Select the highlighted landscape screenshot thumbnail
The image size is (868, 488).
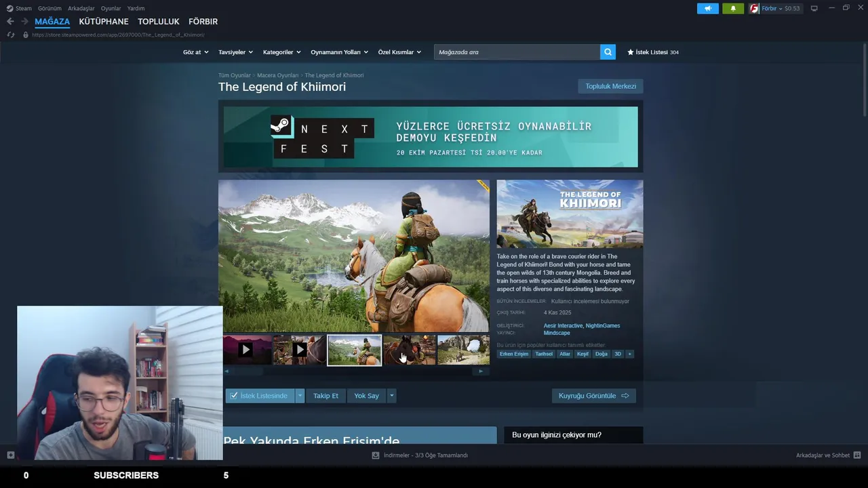pos(355,350)
